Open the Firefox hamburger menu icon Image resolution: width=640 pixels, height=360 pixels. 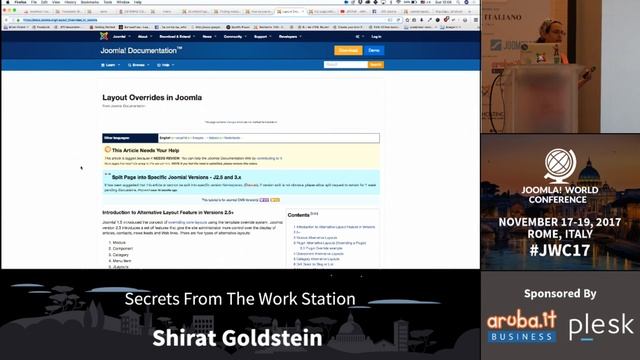[476, 20]
